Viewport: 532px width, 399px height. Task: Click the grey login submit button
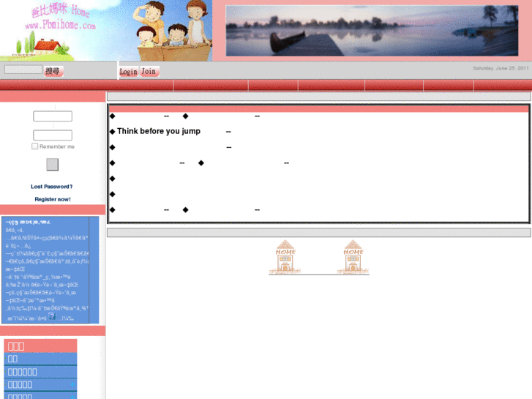click(52, 164)
